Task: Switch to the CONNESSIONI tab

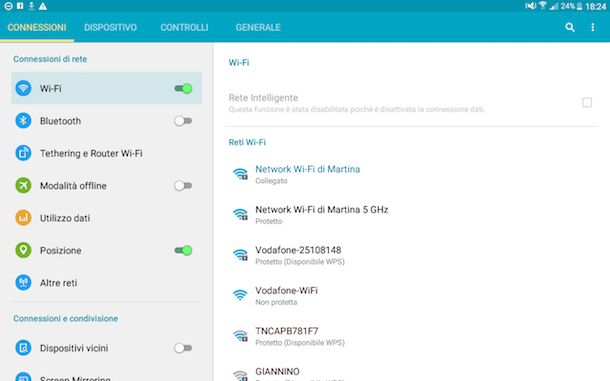Action: (37, 27)
